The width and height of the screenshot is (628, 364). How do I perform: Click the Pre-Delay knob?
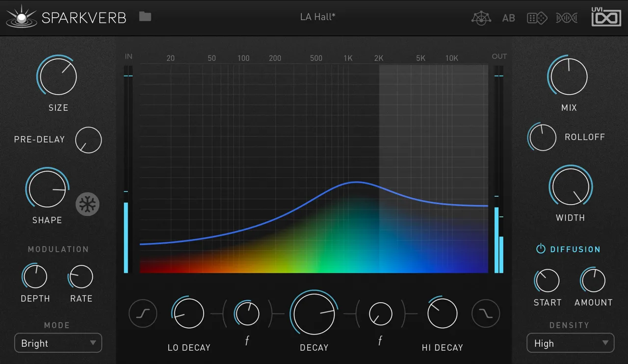(x=88, y=140)
